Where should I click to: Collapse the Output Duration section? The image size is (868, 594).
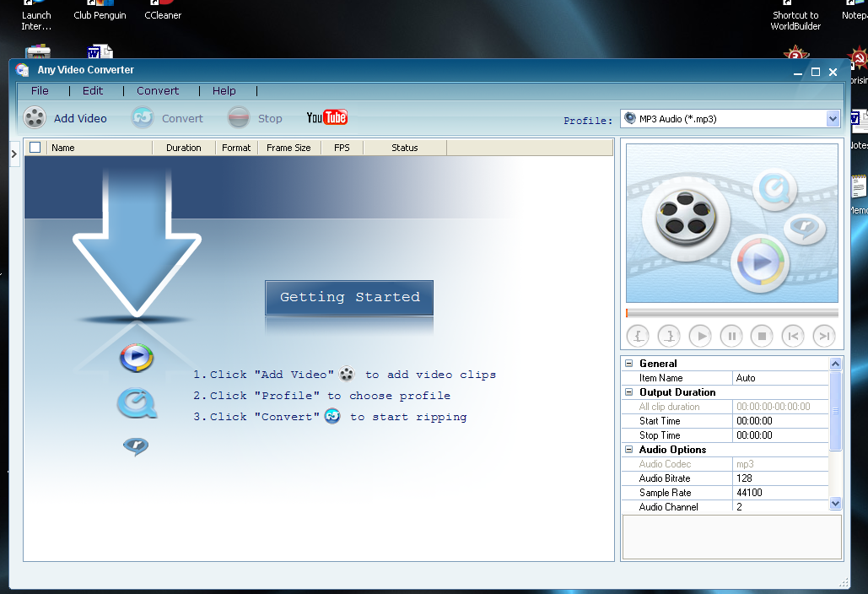click(x=628, y=392)
